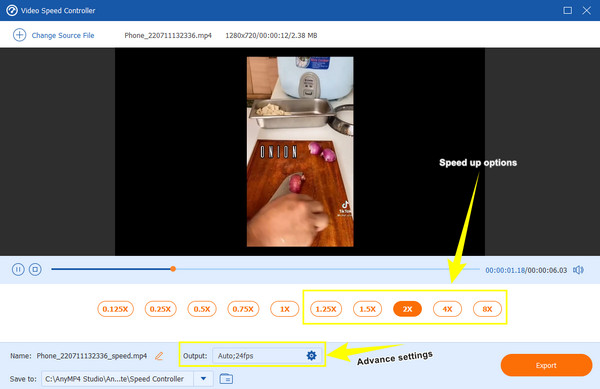The image size is (600, 389).
Task: Select 4X speed option
Action: [447, 309]
